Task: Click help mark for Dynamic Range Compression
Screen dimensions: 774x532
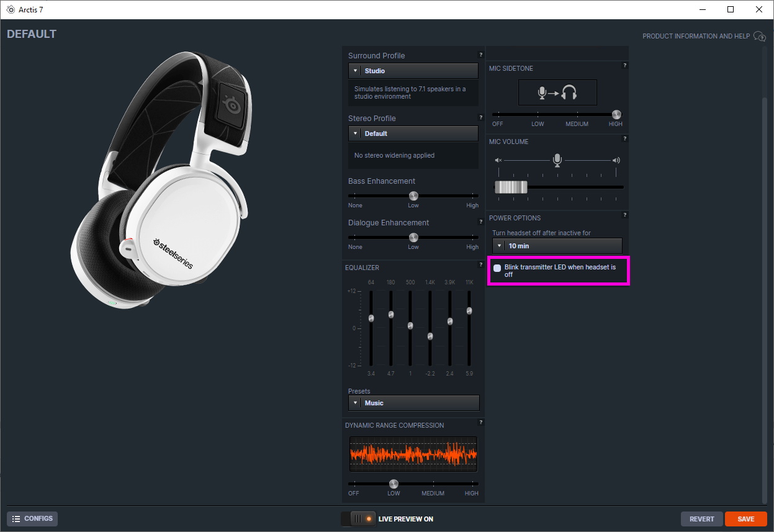Action: pyautogui.click(x=480, y=422)
